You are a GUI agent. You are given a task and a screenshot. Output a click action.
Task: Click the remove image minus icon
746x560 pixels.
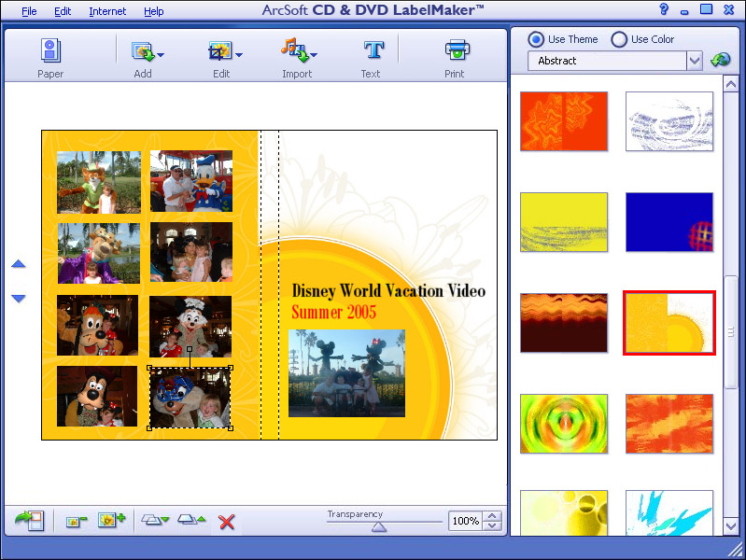[77, 521]
